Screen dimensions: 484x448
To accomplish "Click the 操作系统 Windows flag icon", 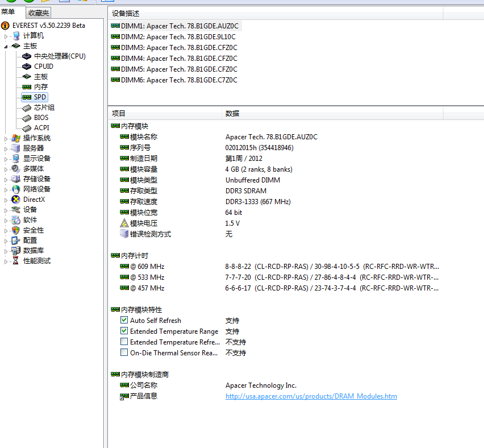I will (x=16, y=138).
